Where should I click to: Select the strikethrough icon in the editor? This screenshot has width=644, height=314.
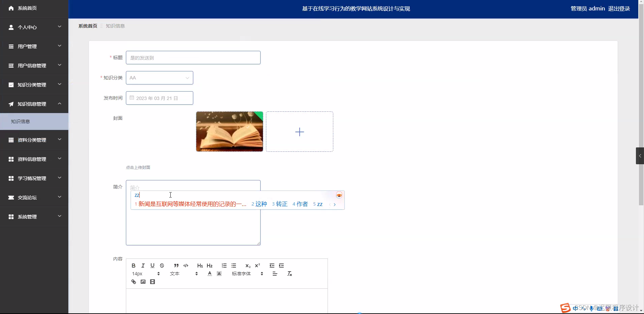tap(162, 266)
